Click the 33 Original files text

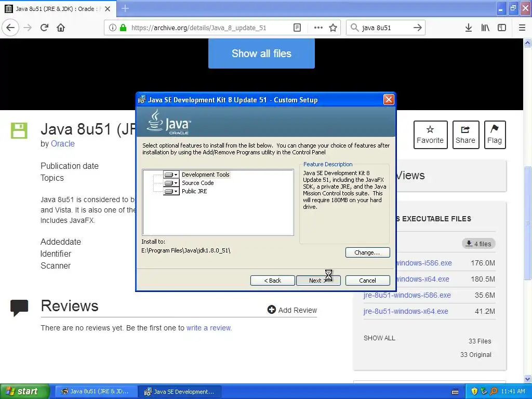pos(476,354)
